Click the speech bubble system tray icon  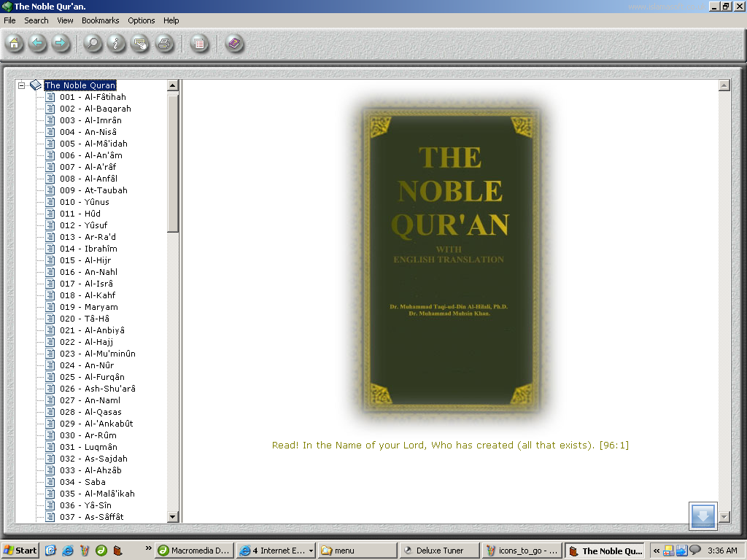coord(695,550)
